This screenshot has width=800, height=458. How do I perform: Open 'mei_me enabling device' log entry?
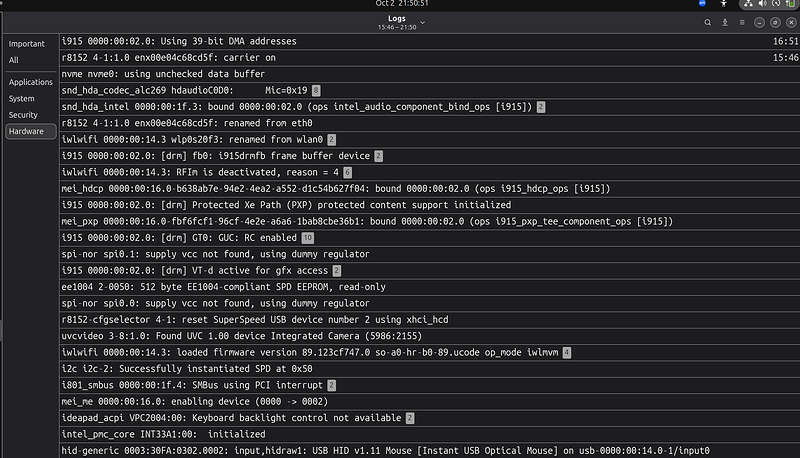[430, 402]
